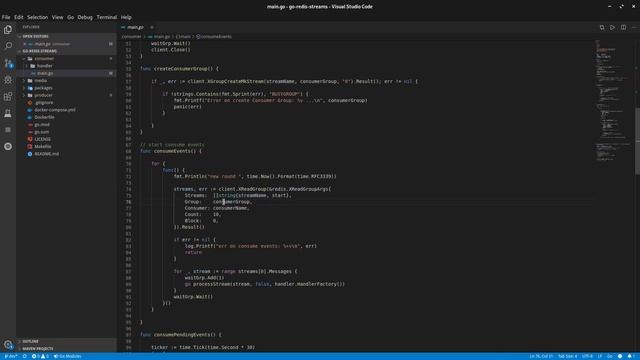Open the Extensions view icon
Image resolution: width=640 pixels, height=360 pixels.
point(8,96)
